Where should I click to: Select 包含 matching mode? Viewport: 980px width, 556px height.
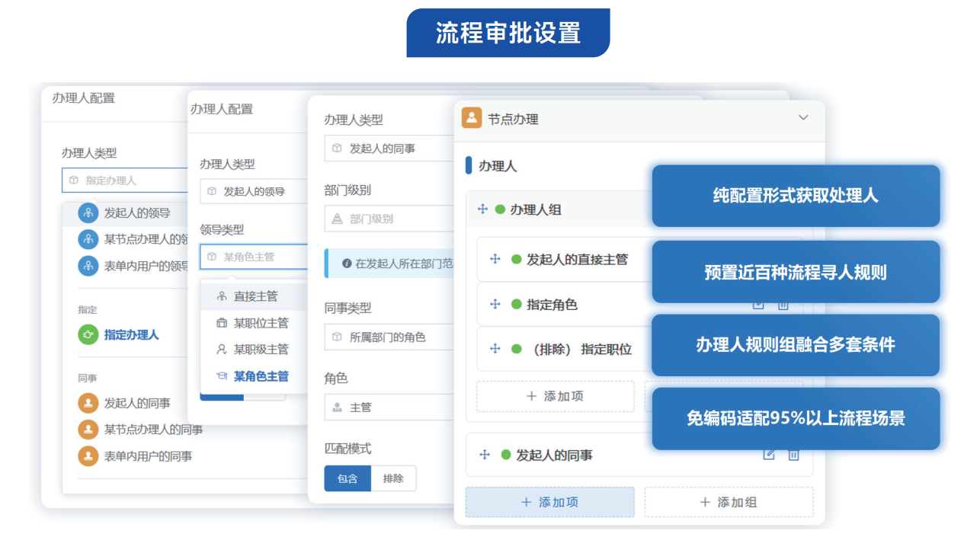347,479
